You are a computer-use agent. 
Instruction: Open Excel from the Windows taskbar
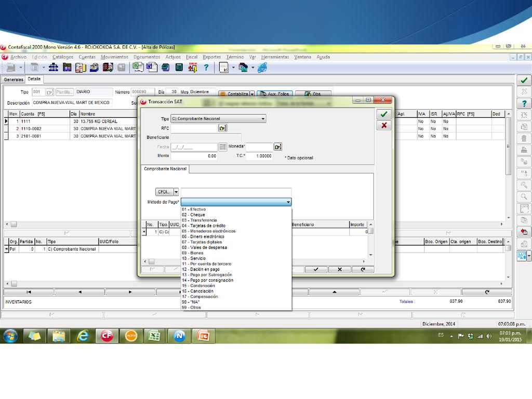pos(155,336)
